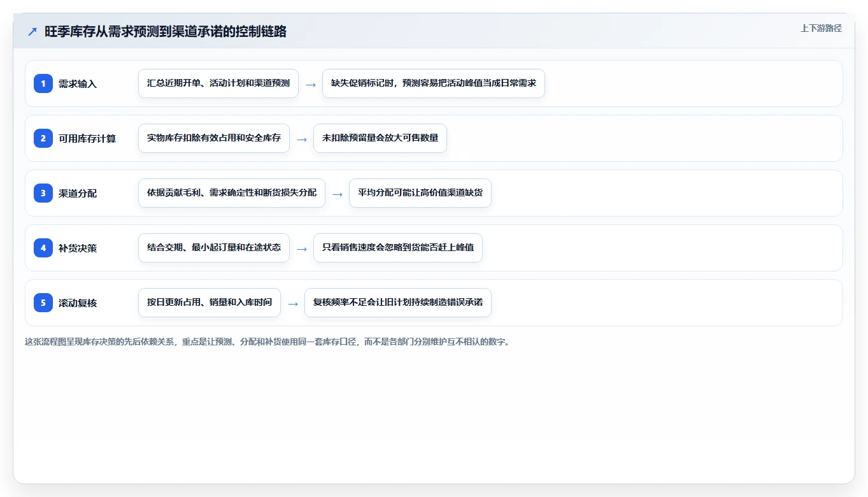The width and height of the screenshot is (868, 497).
Task: Click the trend arrow icon beside the title
Action: point(32,32)
